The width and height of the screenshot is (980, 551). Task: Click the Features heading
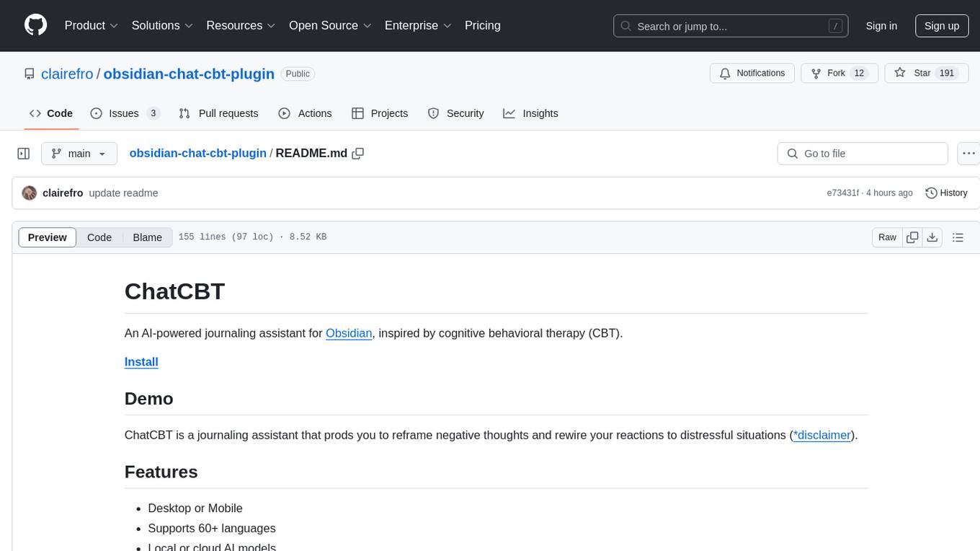[161, 472]
